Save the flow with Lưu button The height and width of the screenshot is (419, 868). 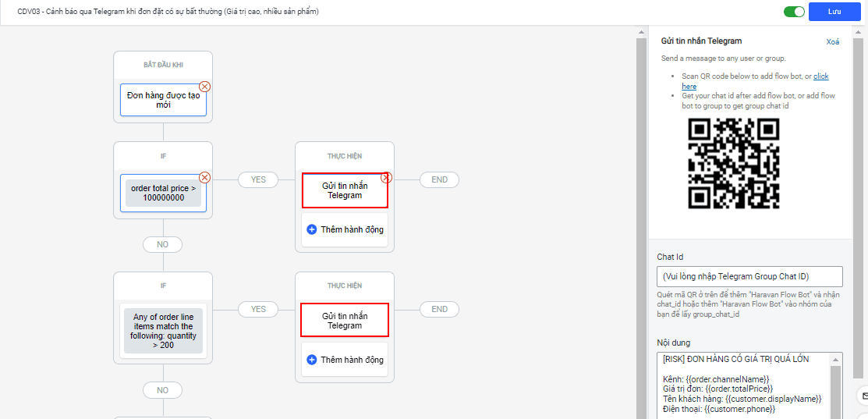pos(834,12)
